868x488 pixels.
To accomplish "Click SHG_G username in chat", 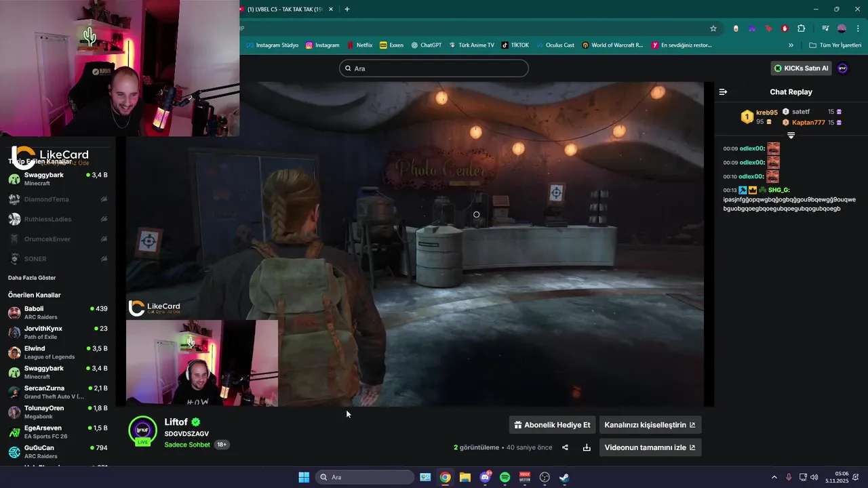I will [x=779, y=190].
